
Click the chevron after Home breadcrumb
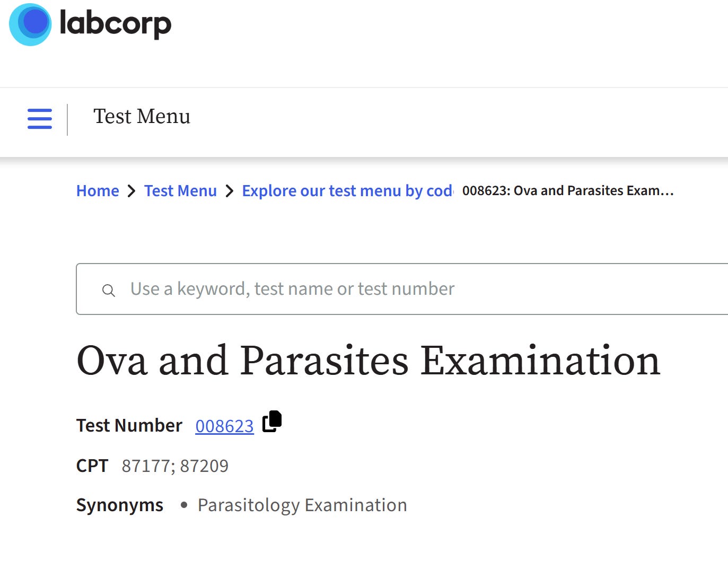coord(131,191)
